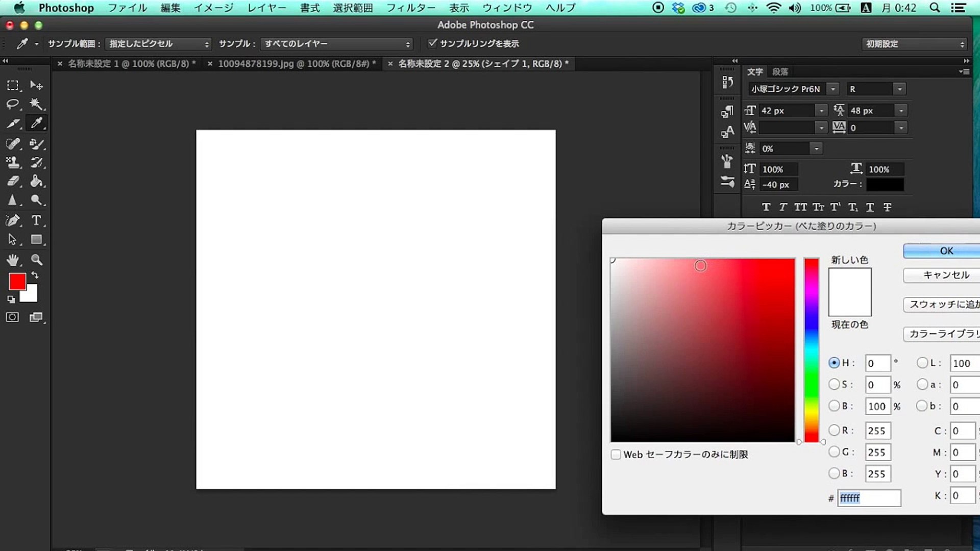Screen dimensions: 980x551
Task: Click the OK button in color picker
Action: pyautogui.click(x=946, y=251)
